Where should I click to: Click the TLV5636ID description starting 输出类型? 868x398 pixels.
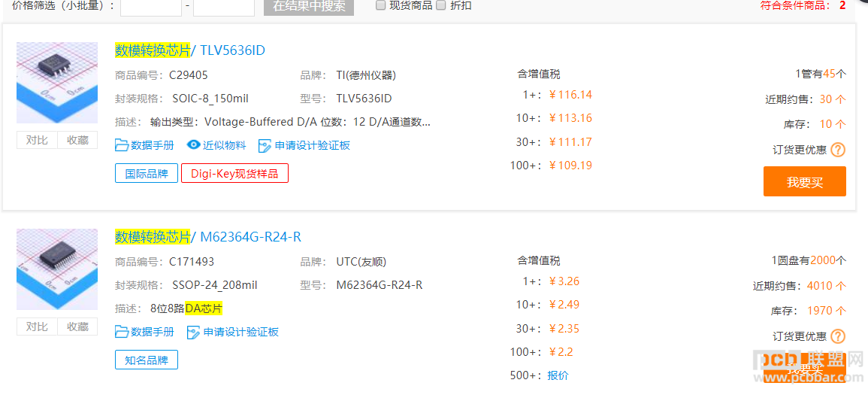point(291,122)
